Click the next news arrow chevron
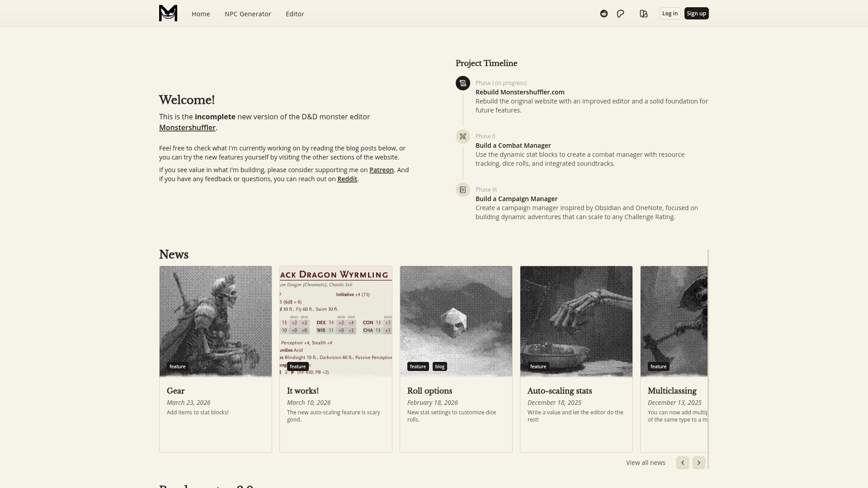Image resolution: width=868 pixels, height=488 pixels. pyautogui.click(x=698, y=463)
